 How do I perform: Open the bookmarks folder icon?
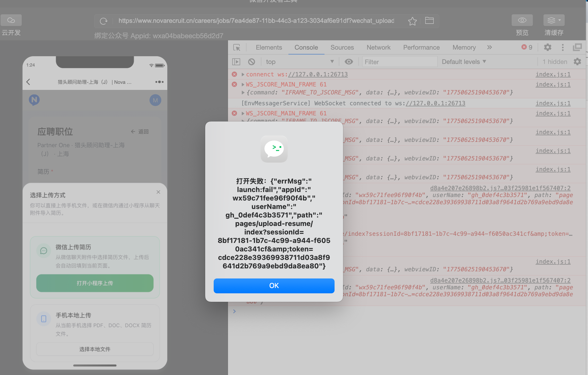pyautogui.click(x=429, y=20)
